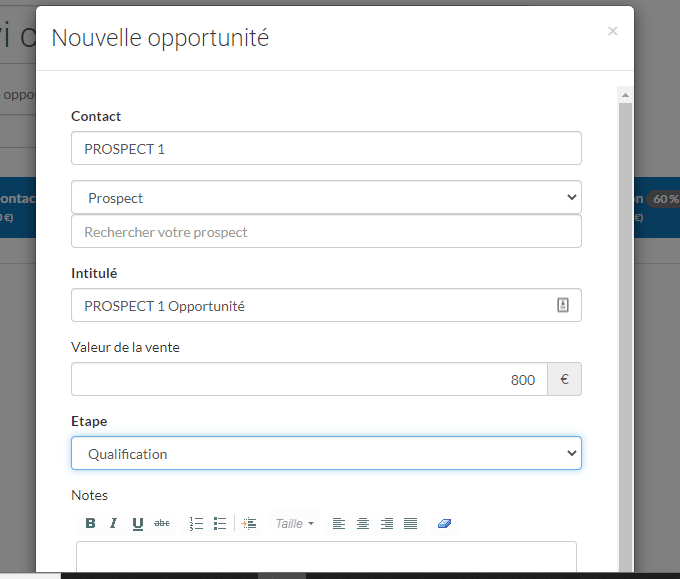
Task: Insert a numbered list in Notes
Action: 196,523
